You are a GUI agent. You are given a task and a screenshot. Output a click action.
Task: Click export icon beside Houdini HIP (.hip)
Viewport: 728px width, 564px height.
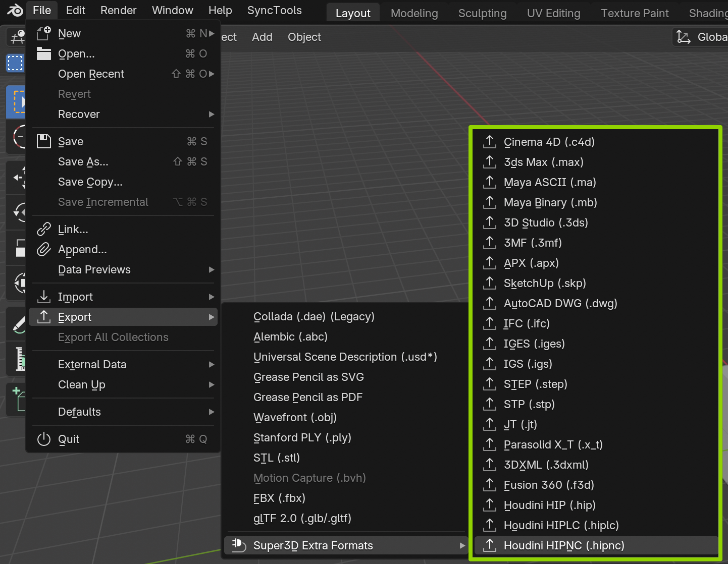pos(490,505)
